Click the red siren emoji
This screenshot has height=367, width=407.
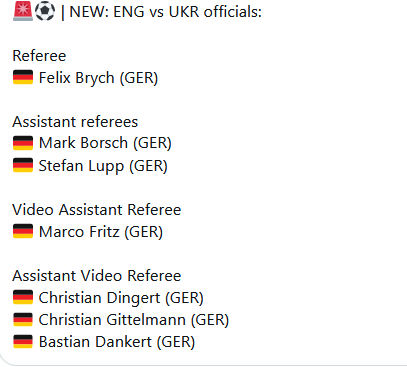(23, 12)
